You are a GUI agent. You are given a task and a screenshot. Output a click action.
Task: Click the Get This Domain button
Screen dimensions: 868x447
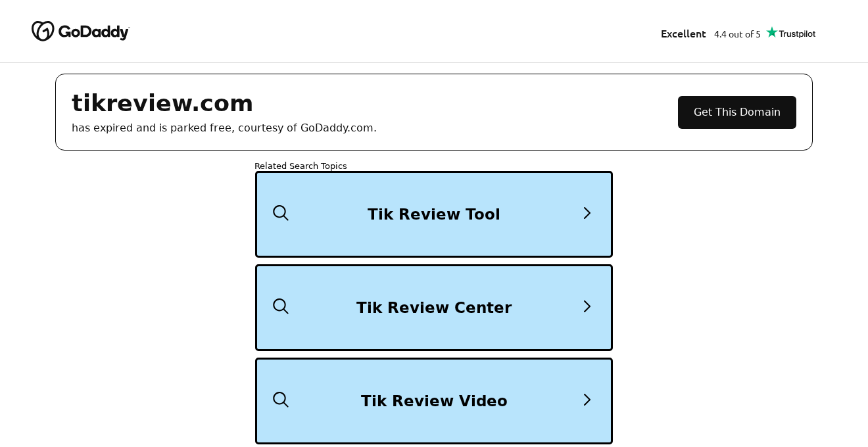coord(737,112)
